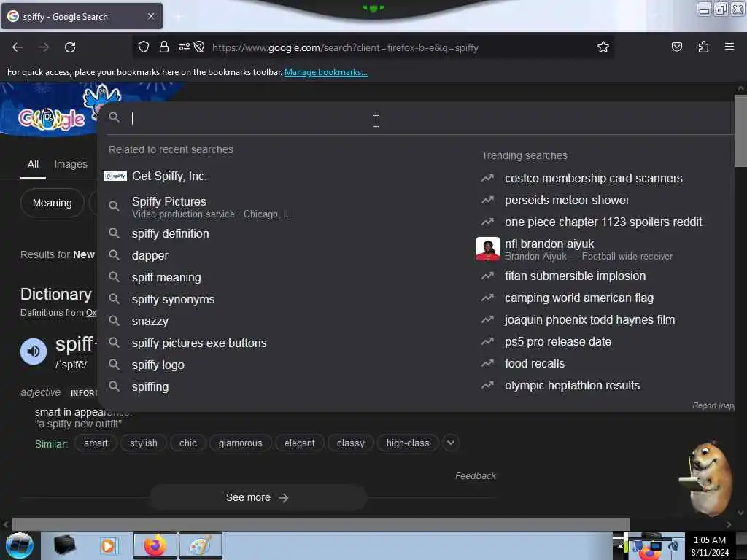Screen dimensions: 747x560
Task: Pick the snazzy suggestion
Action: [150, 322]
